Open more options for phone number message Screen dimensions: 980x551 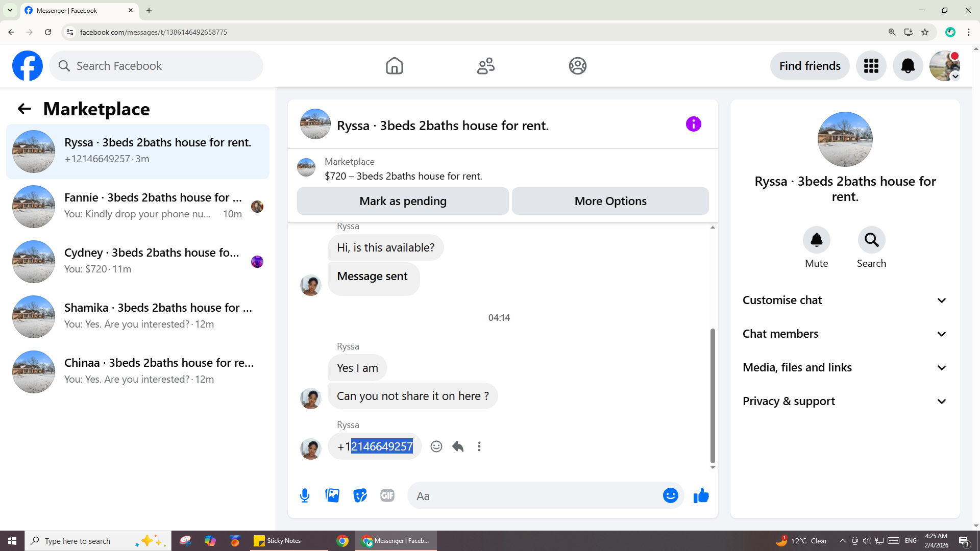479,446
